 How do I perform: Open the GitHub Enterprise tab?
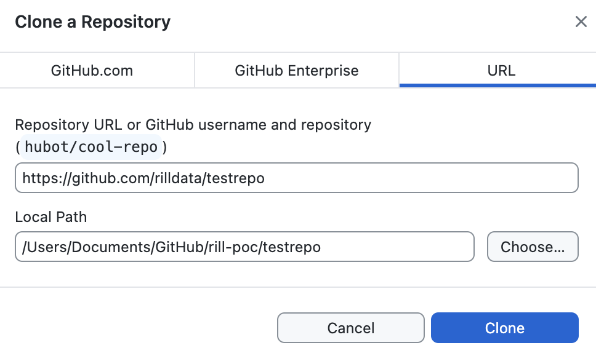click(297, 71)
